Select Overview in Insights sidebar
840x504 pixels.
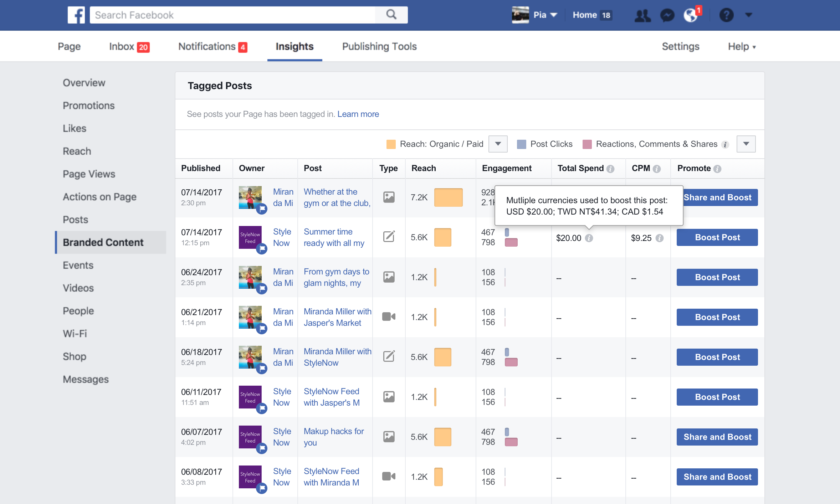pos(84,83)
